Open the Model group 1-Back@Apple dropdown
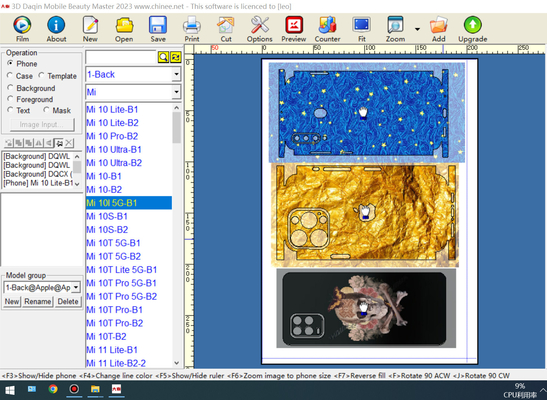Image resolution: width=547 pixels, height=400 pixels. tap(76, 288)
